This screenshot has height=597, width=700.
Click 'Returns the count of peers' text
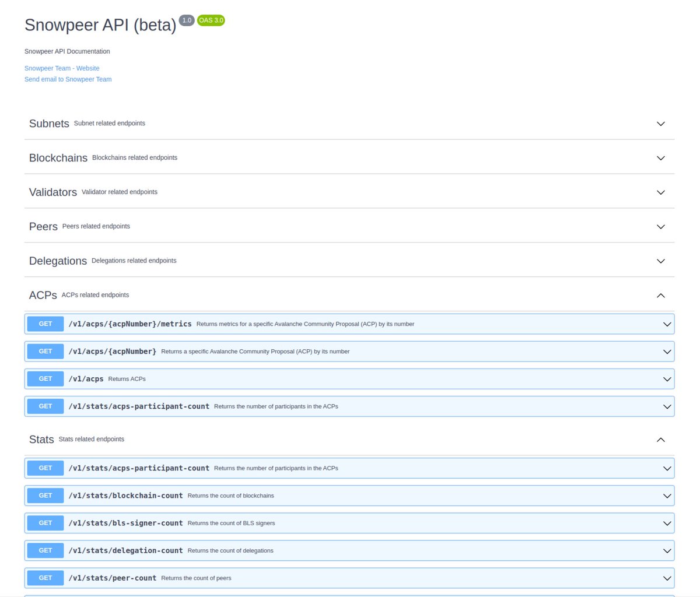[x=197, y=578]
